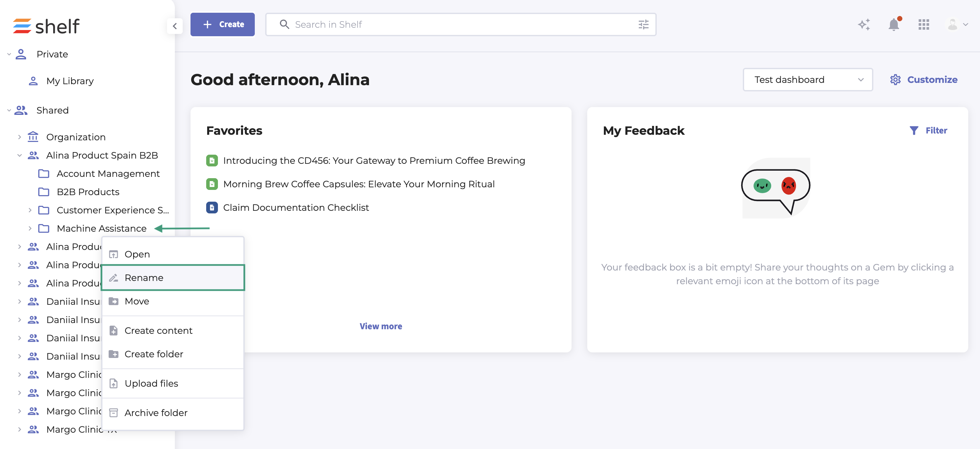The height and width of the screenshot is (449, 980).
Task: Open the apps grid menu
Action: click(x=924, y=25)
